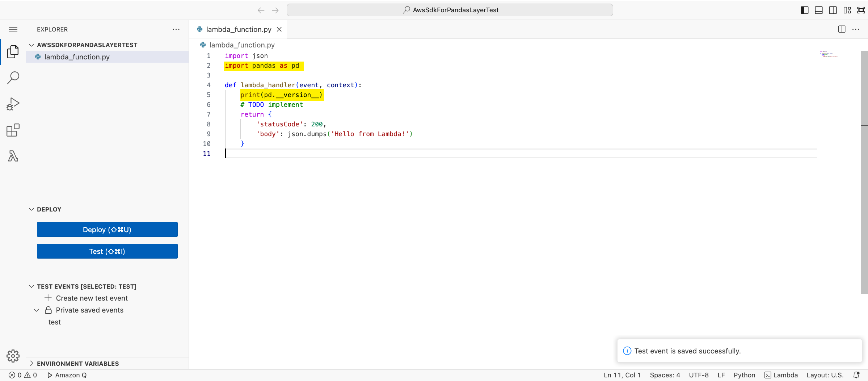The image size is (868, 381).
Task: Click the Deploy button
Action: 107,230
